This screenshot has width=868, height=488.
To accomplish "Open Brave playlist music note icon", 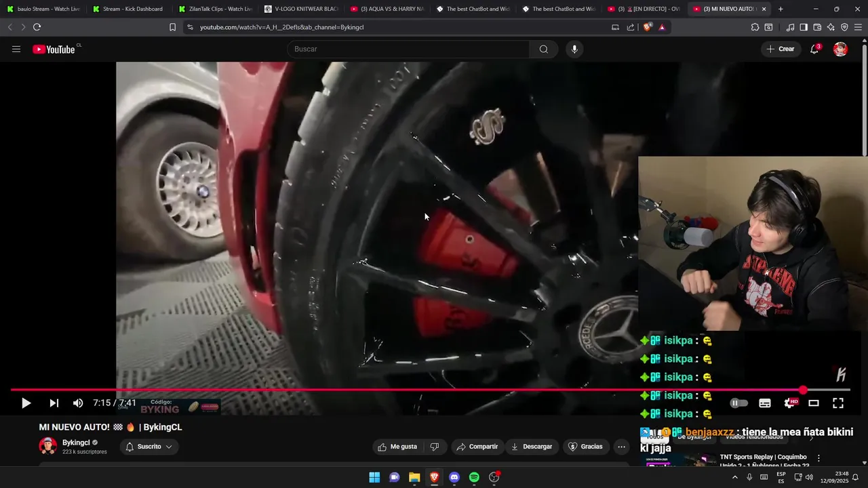I will pyautogui.click(x=790, y=27).
